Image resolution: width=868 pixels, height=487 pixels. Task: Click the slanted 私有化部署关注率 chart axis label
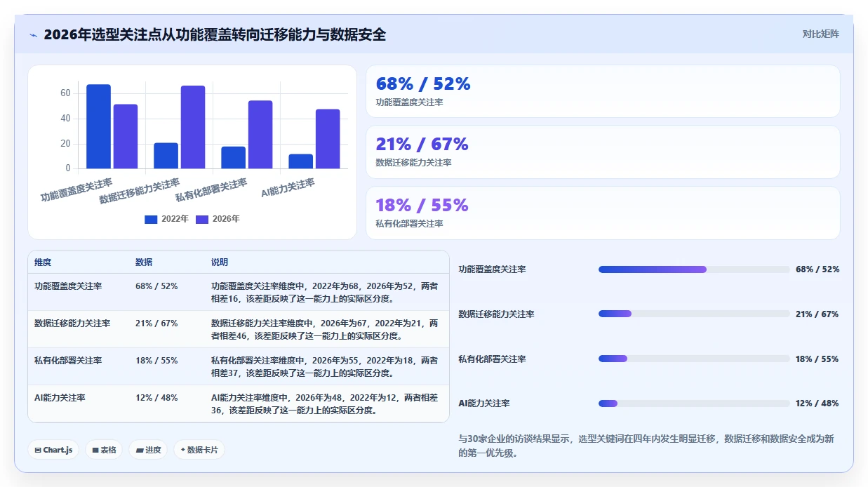click(211, 189)
